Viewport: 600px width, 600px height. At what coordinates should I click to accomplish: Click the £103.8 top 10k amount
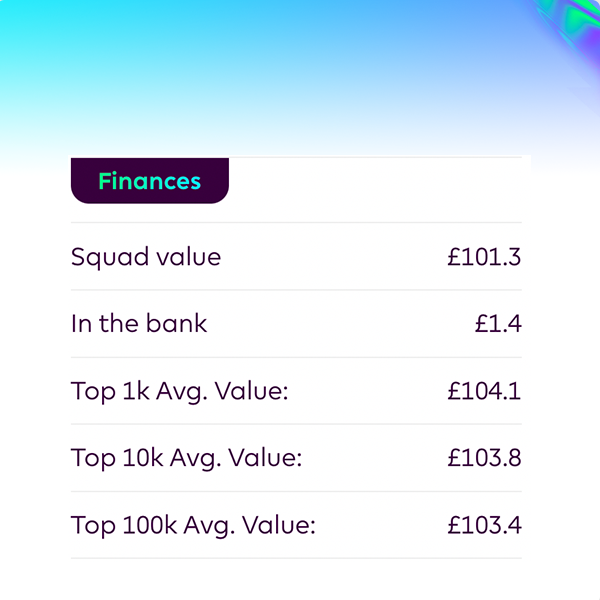[484, 458]
